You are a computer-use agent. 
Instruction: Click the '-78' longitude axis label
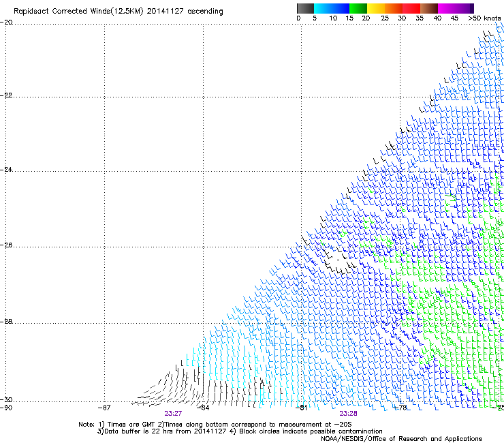pos(400,408)
